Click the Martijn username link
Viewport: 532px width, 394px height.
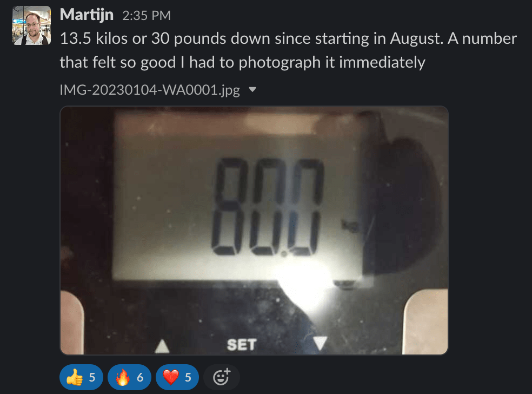pos(87,15)
